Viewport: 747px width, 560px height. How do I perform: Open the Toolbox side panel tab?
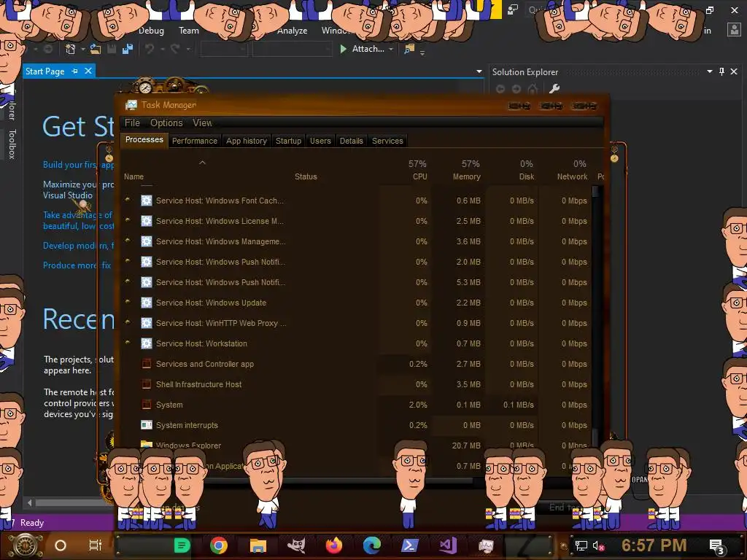(x=12, y=144)
